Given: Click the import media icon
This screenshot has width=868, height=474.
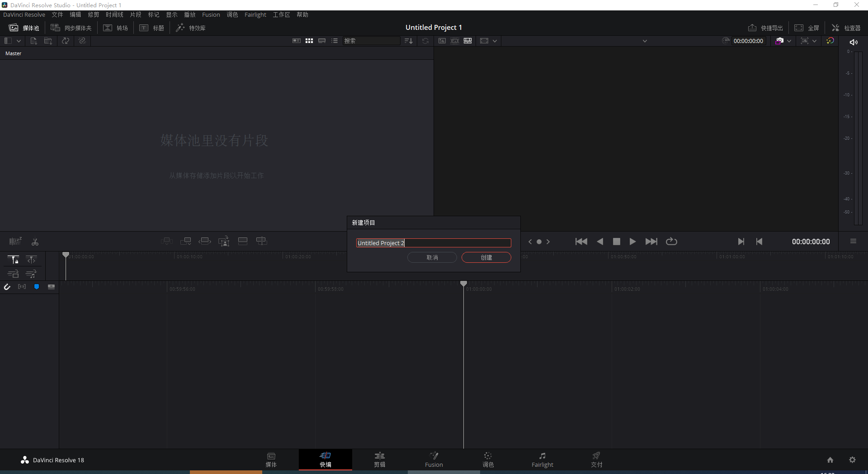Looking at the screenshot, I should (x=33, y=41).
